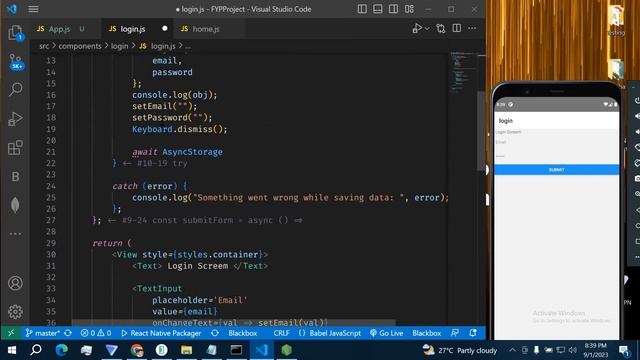Open rightmost Blackbox status bar item
The height and width of the screenshot is (360, 640).
pos(427,333)
